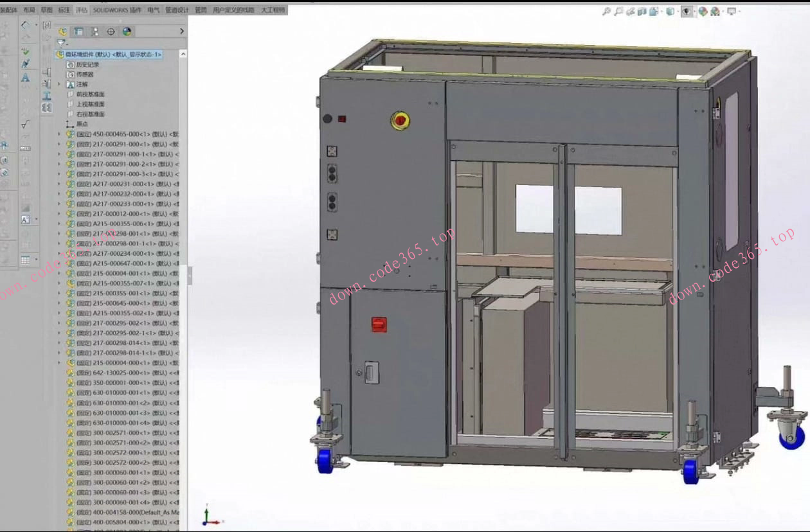Image resolution: width=810 pixels, height=532 pixels.
Task: Open the DimXpertManager crosshair tab
Action: pos(111,31)
